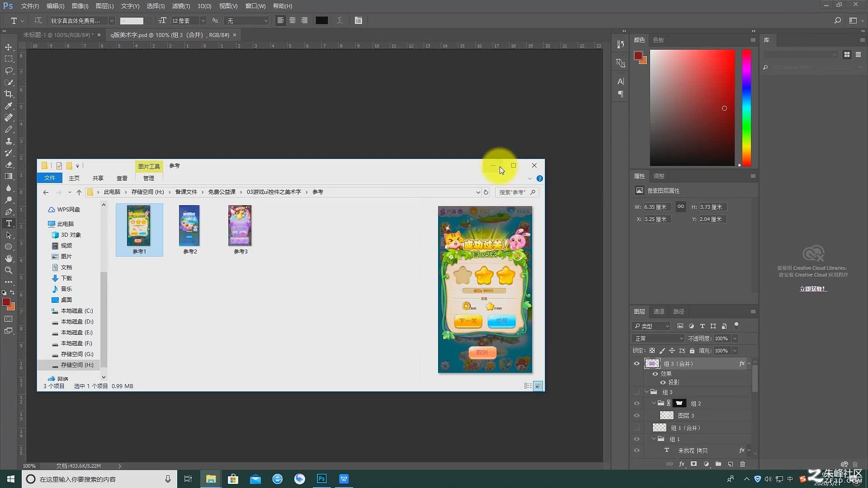Select the Horizontal Type tool
Viewport: 868px width, 488px height.
[9, 223]
